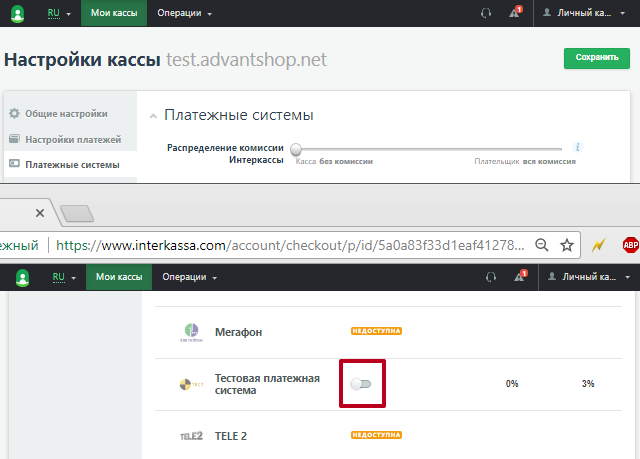Click the 0% commission value
This screenshot has height=459, width=640.
pyautogui.click(x=512, y=384)
